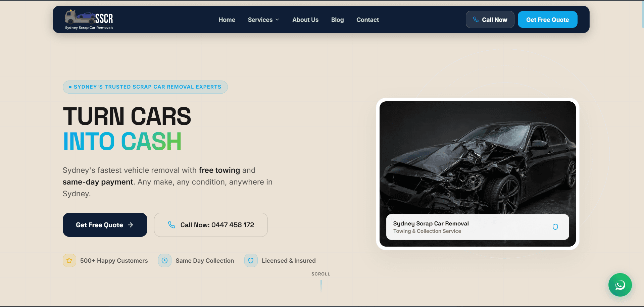Expand the Services dropdown chevron
This screenshot has height=307, width=644.
click(277, 20)
